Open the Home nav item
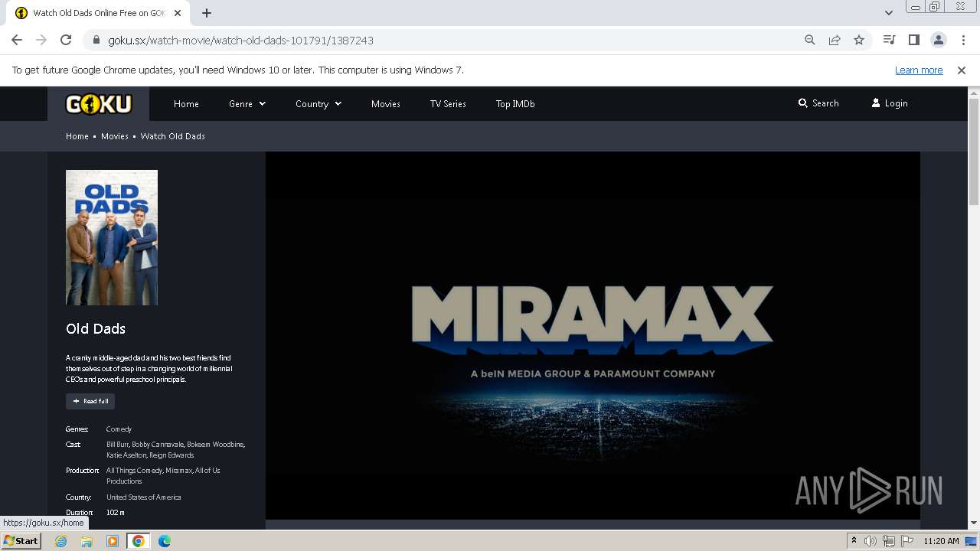 pos(186,104)
